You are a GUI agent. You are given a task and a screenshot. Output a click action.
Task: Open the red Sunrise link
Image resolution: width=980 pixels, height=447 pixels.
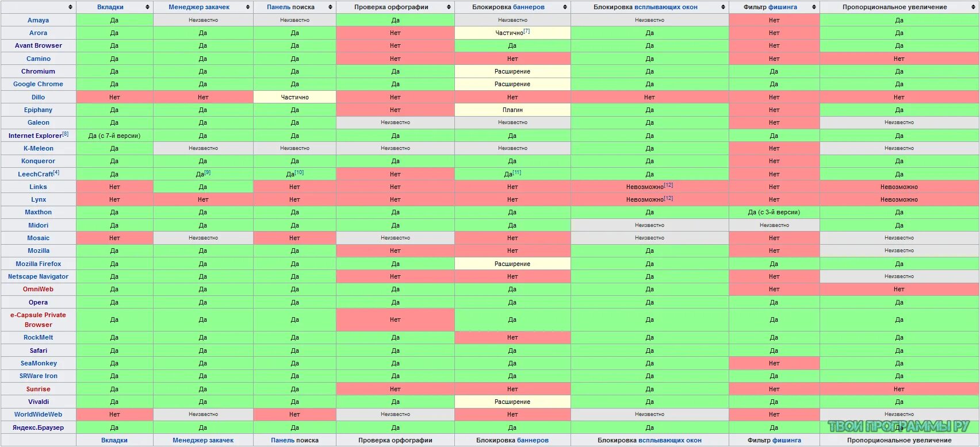click(39, 389)
